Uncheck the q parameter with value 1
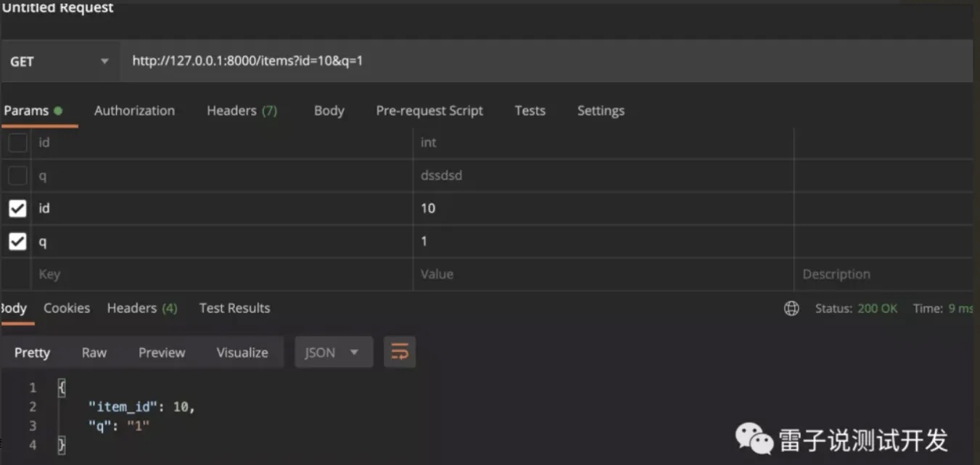This screenshot has height=465, width=980. coord(17,241)
